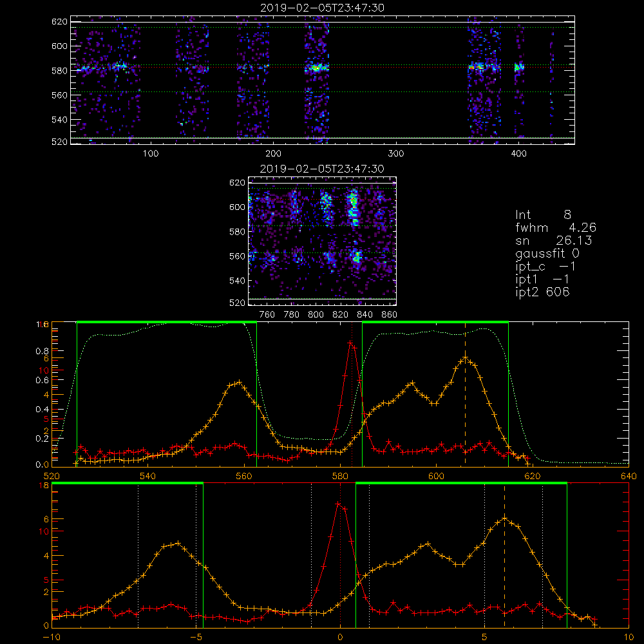Click x-axis label "820" under the middle image
The image size is (644, 644).
341,315
